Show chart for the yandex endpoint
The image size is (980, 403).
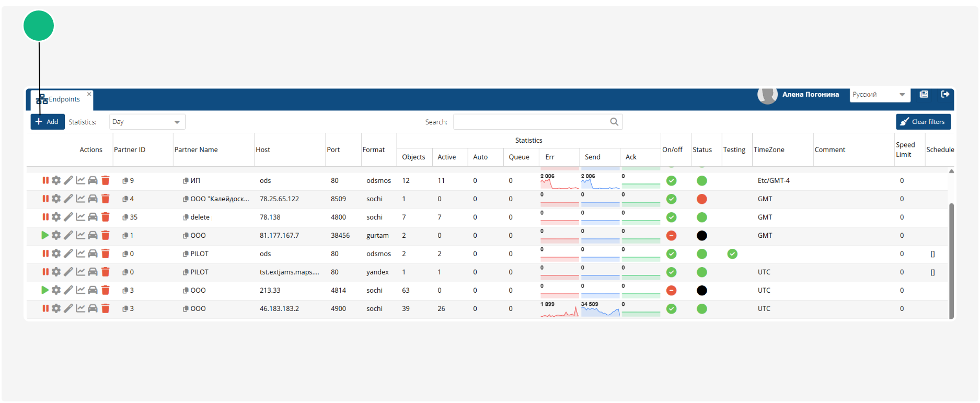pyautogui.click(x=80, y=272)
